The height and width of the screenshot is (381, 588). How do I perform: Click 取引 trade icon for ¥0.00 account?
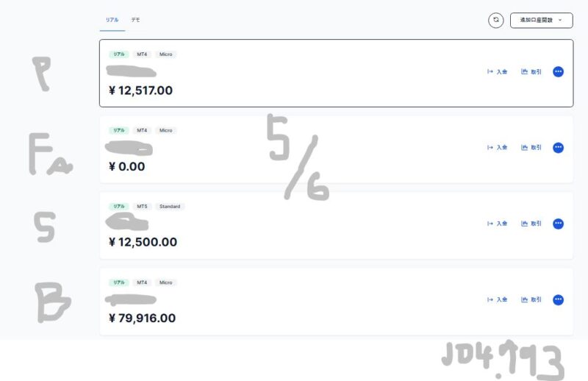pos(531,148)
